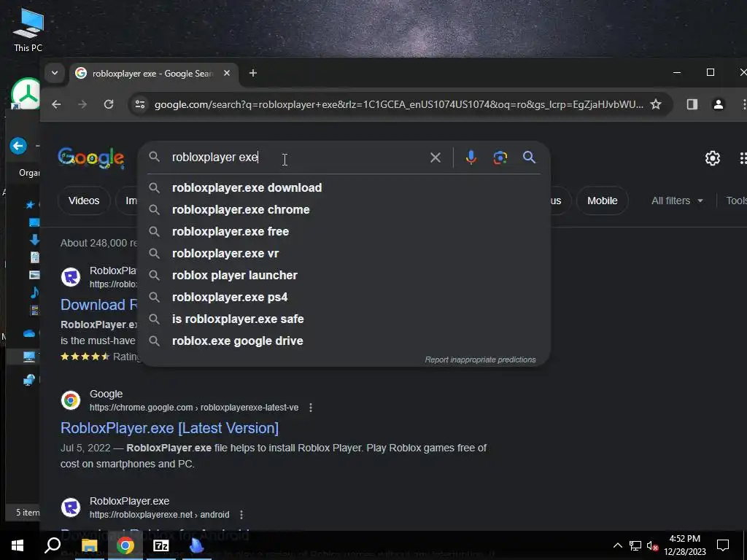Search by image with Google Lens

[500, 157]
